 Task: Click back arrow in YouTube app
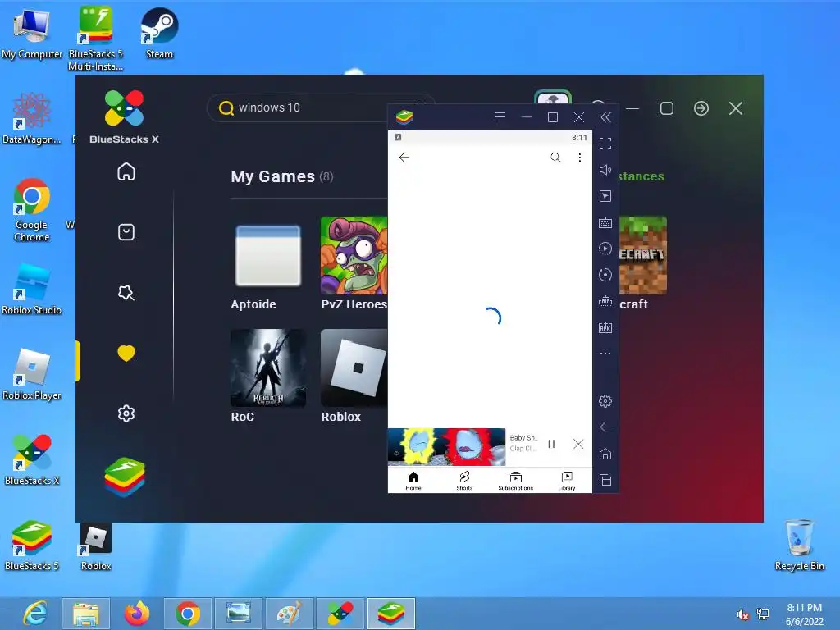pos(404,157)
